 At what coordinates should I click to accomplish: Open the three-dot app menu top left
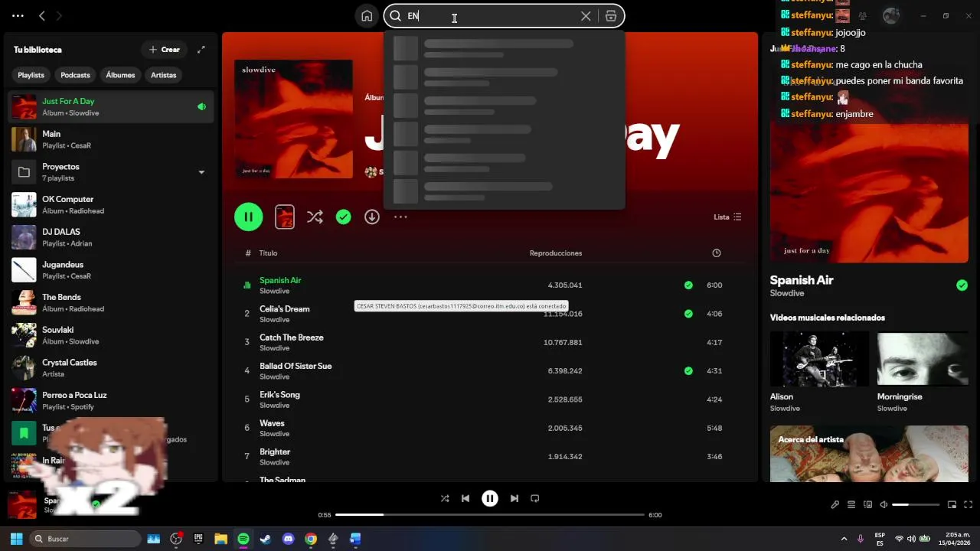[18, 15]
